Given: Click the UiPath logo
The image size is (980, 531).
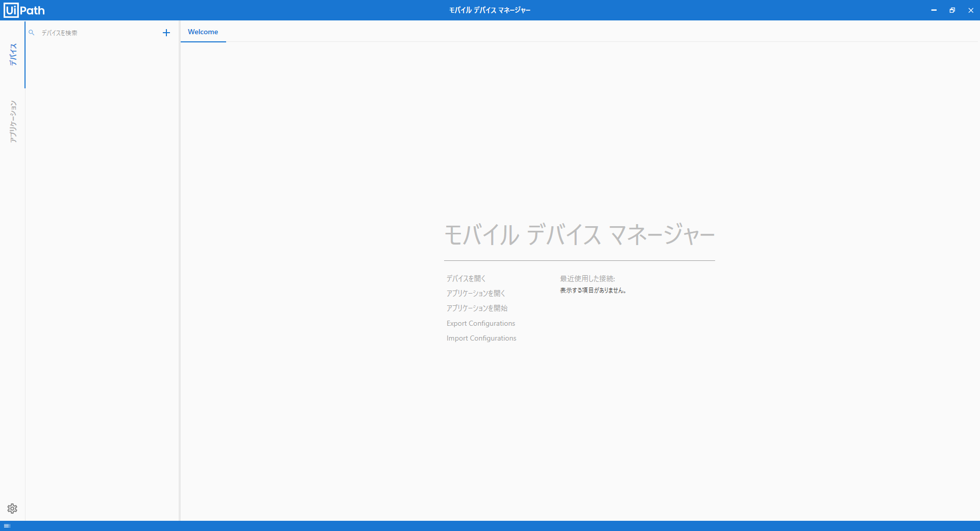Looking at the screenshot, I should (24, 10).
